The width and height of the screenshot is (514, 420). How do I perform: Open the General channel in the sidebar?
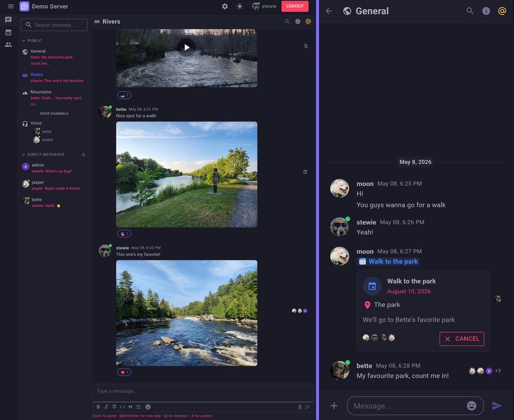54,57
